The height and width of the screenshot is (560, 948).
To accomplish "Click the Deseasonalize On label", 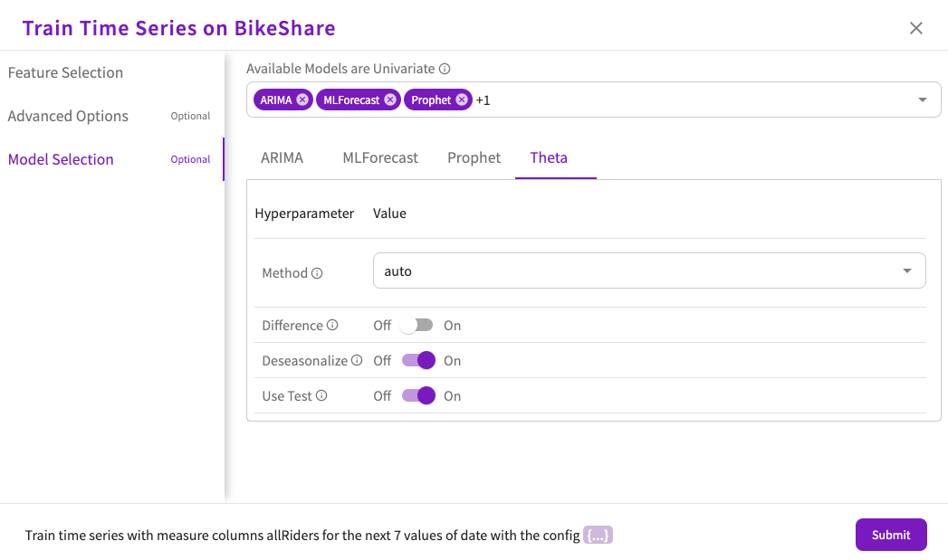I will coord(452,361).
